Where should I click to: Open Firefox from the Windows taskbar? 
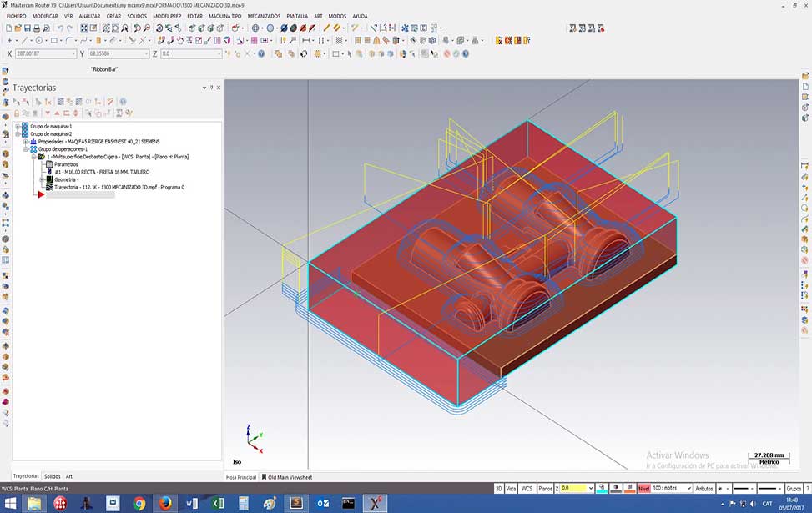tap(164, 503)
